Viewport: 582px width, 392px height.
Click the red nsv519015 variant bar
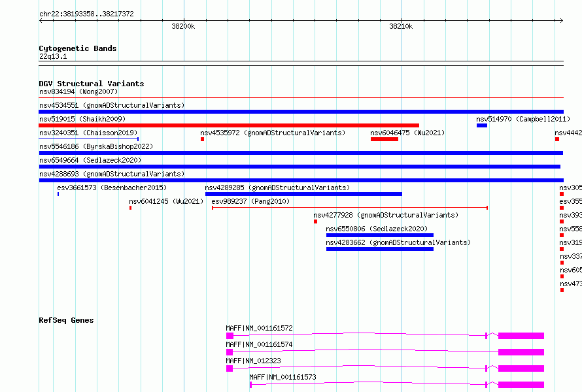click(229, 125)
